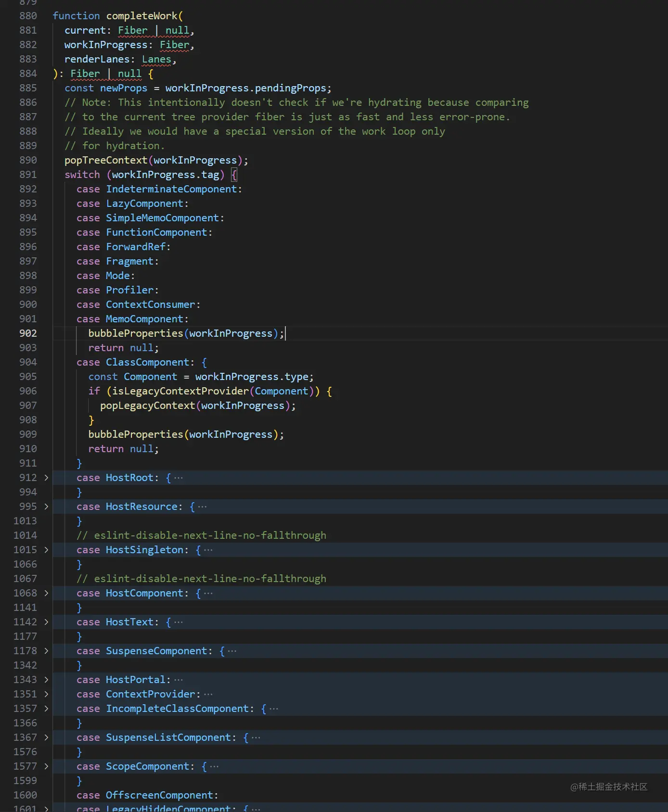Click the ellipsis marker after case HostResource
Screen dimensions: 668x812
203,507
